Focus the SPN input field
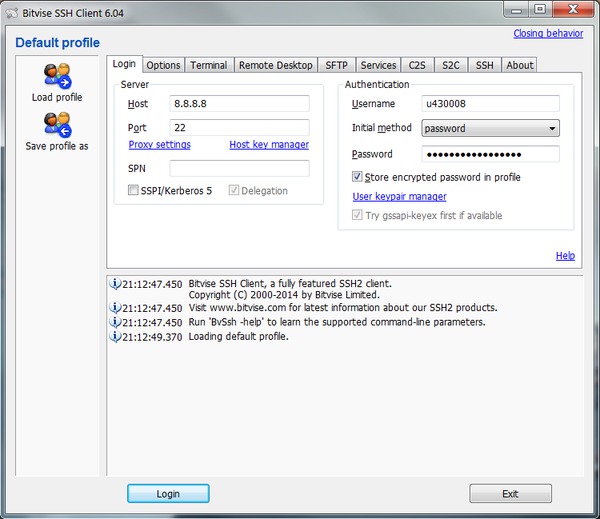 click(x=240, y=168)
